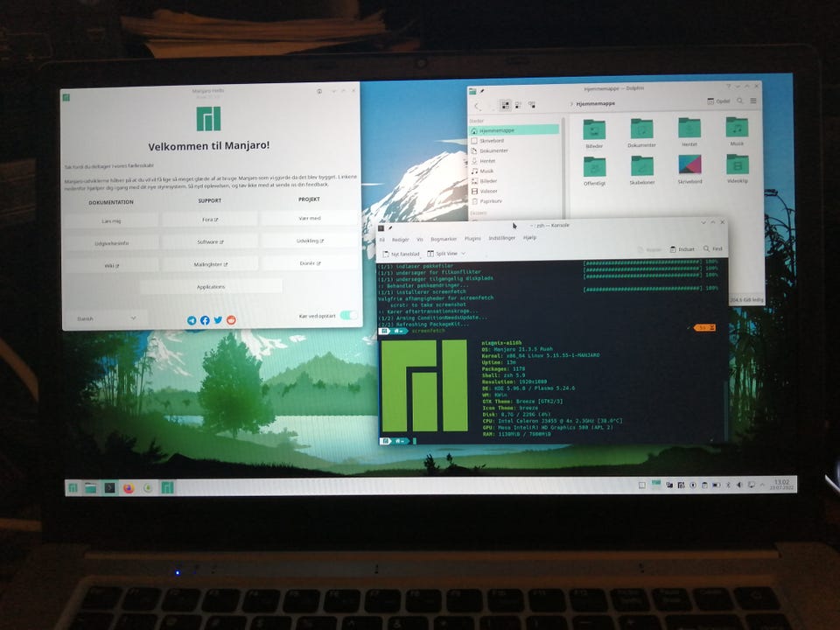Select the Musik folder icon in Dolphin
The width and height of the screenshot is (840, 630).
pos(737,128)
